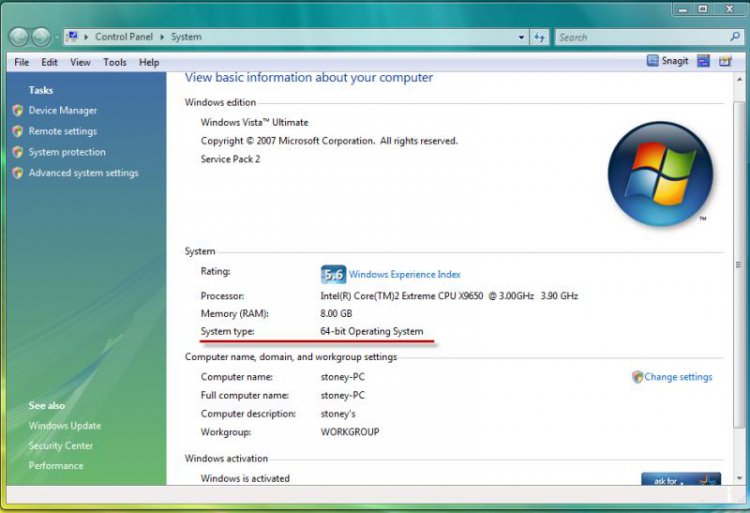Open Remote settings link
The image size is (750, 513).
tap(63, 131)
